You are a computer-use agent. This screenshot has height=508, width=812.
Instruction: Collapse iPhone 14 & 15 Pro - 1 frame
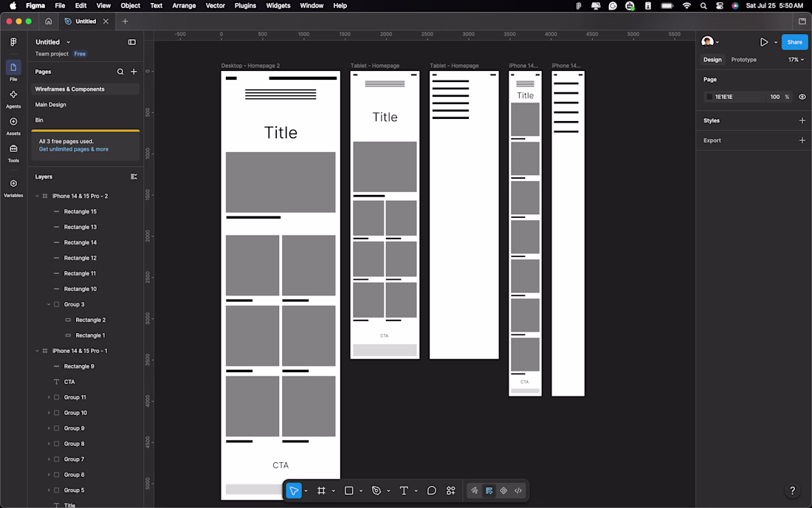pyautogui.click(x=38, y=351)
